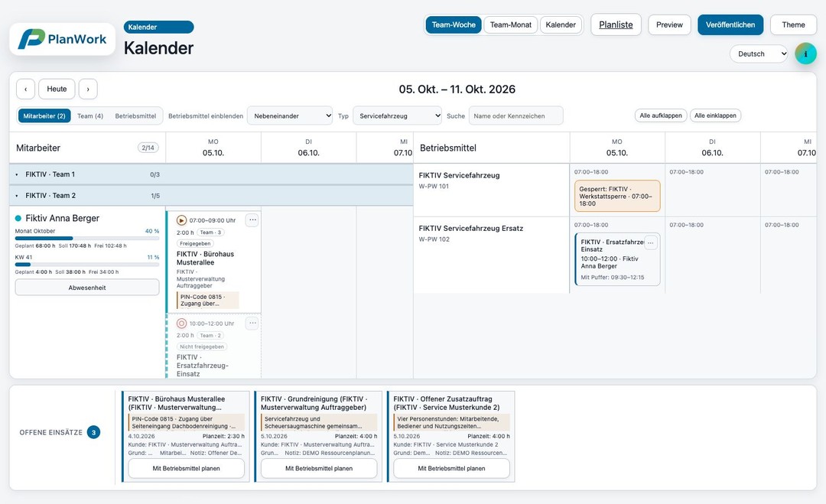Click MO 05.10. Betriebsmittel column header

(x=617, y=148)
